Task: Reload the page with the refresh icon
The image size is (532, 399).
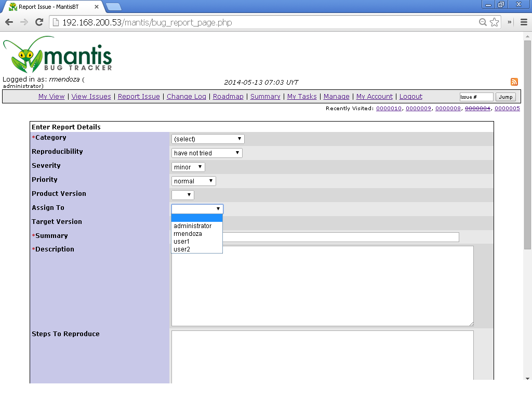Action: pyautogui.click(x=39, y=22)
